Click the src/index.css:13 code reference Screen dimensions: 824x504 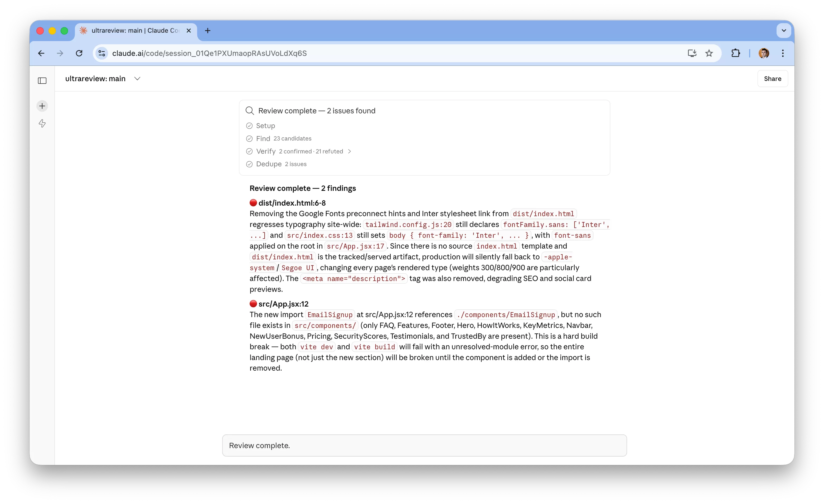click(x=320, y=235)
